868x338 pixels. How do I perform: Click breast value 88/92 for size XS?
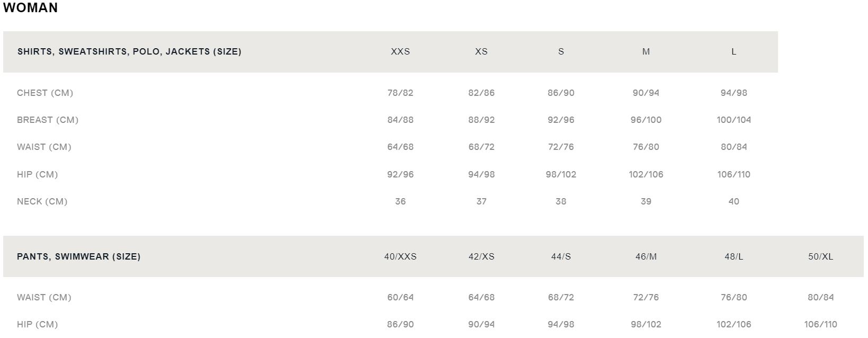tap(481, 120)
